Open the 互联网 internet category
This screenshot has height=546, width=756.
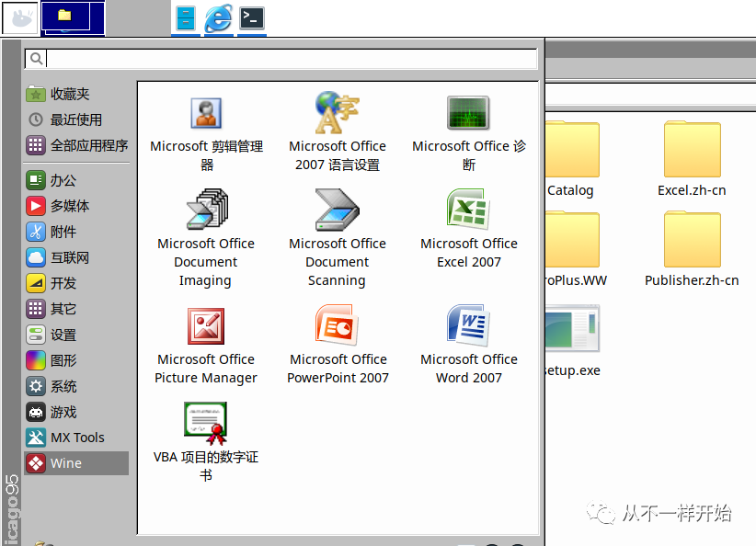pyautogui.click(x=76, y=257)
